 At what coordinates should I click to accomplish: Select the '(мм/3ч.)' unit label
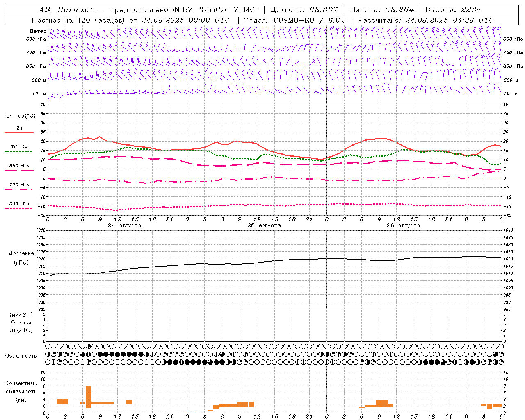coord(21,315)
